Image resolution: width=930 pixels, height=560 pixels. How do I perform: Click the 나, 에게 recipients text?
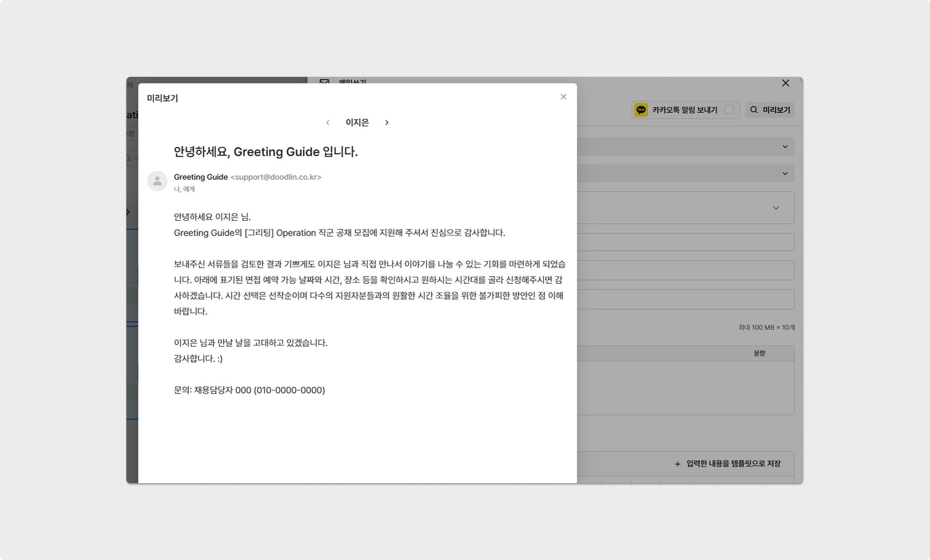point(184,189)
